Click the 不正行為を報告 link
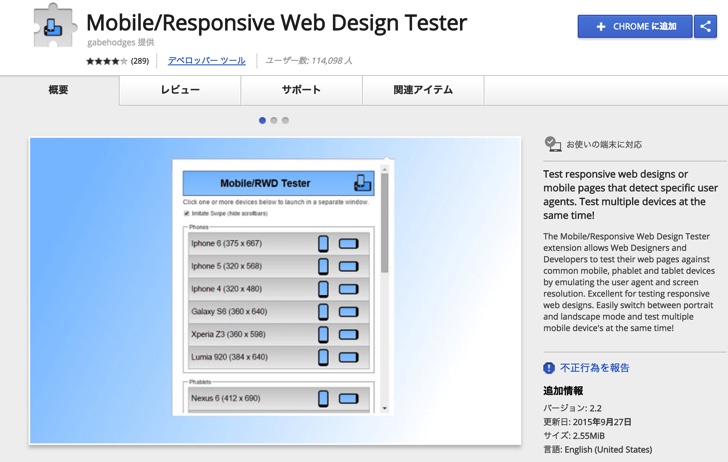 [594, 368]
